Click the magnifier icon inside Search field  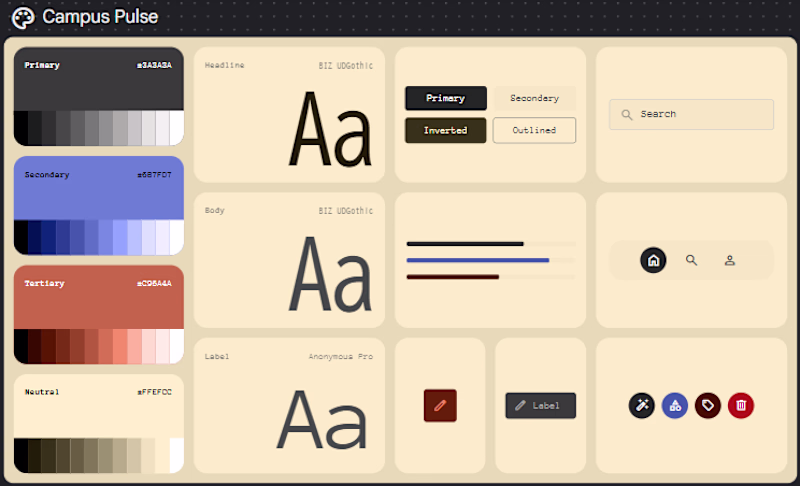627,115
